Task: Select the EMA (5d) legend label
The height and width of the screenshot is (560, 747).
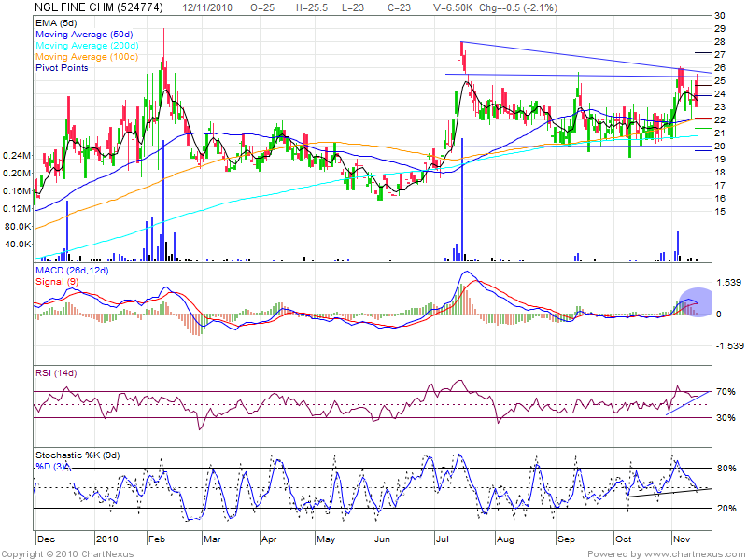Action: [58, 21]
